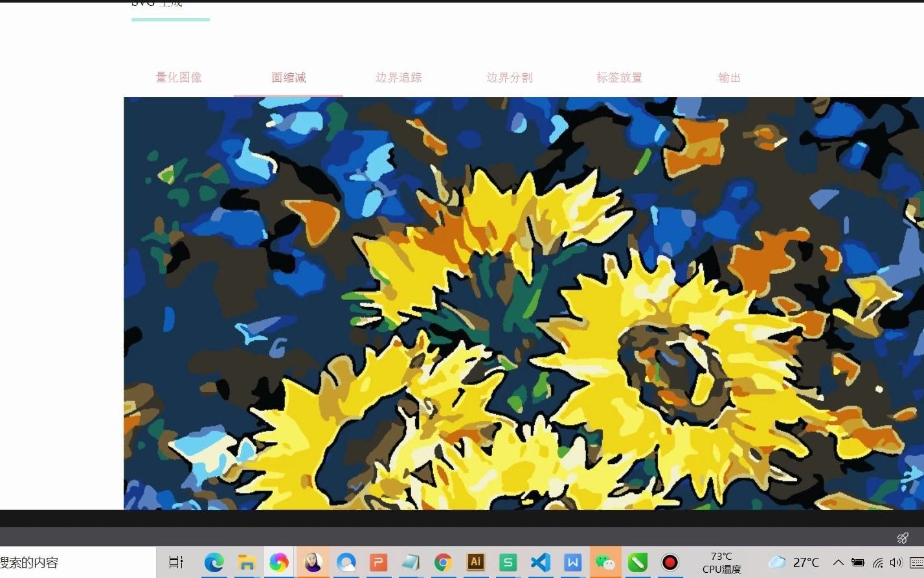Image resolution: width=924 pixels, height=578 pixels.
Task: Switch to the 输出 tab
Action: (x=729, y=77)
